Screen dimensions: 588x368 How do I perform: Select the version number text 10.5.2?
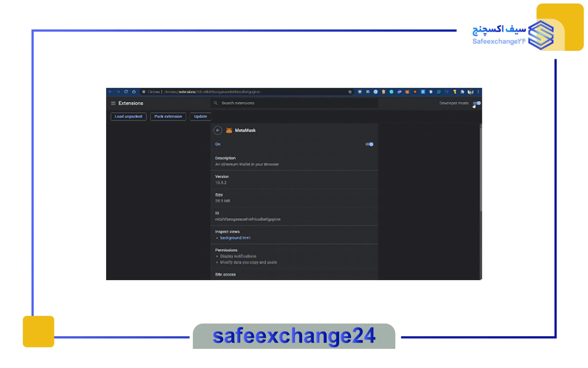coord(221,183)
